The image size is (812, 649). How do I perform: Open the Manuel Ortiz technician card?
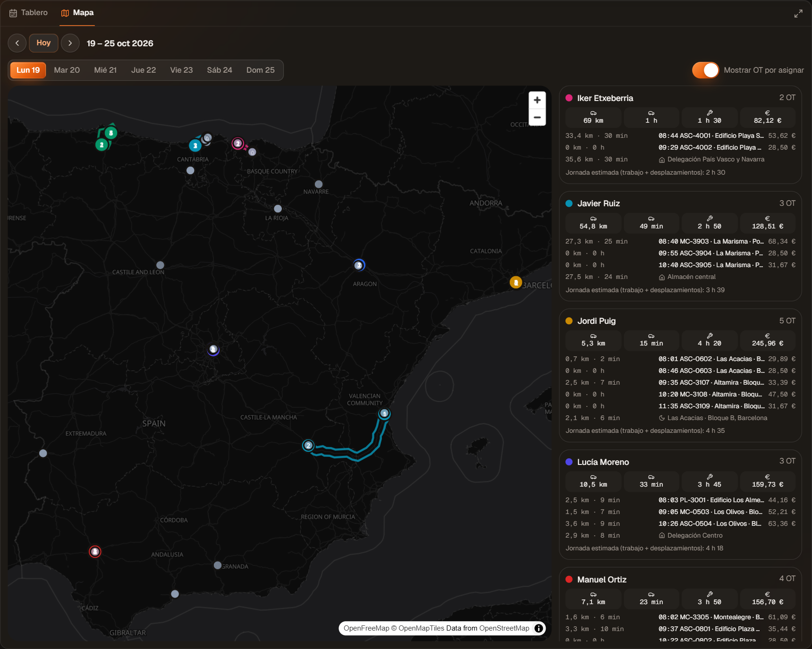(680, 604)
